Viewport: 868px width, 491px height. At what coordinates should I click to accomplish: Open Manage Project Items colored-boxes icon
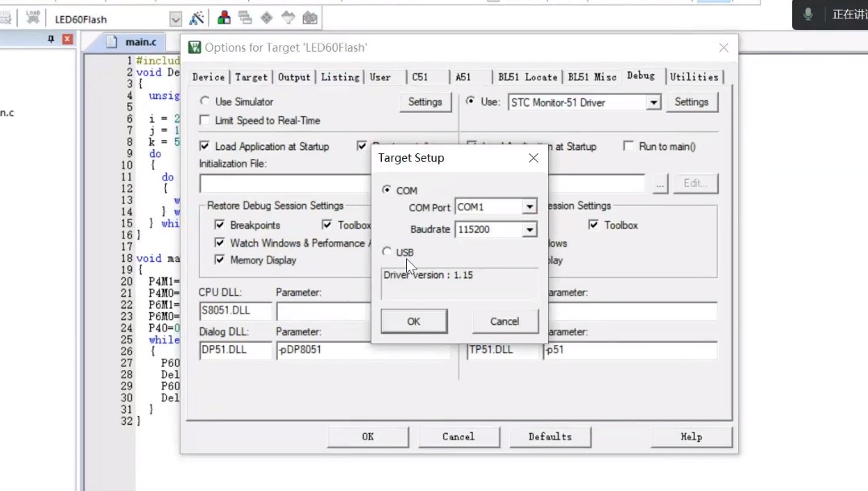point(223,19)
